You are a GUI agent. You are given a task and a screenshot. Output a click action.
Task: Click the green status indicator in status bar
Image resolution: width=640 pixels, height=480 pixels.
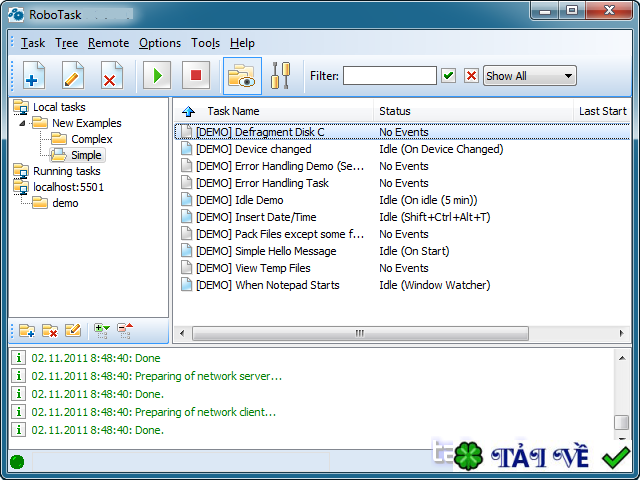point(17,462)
